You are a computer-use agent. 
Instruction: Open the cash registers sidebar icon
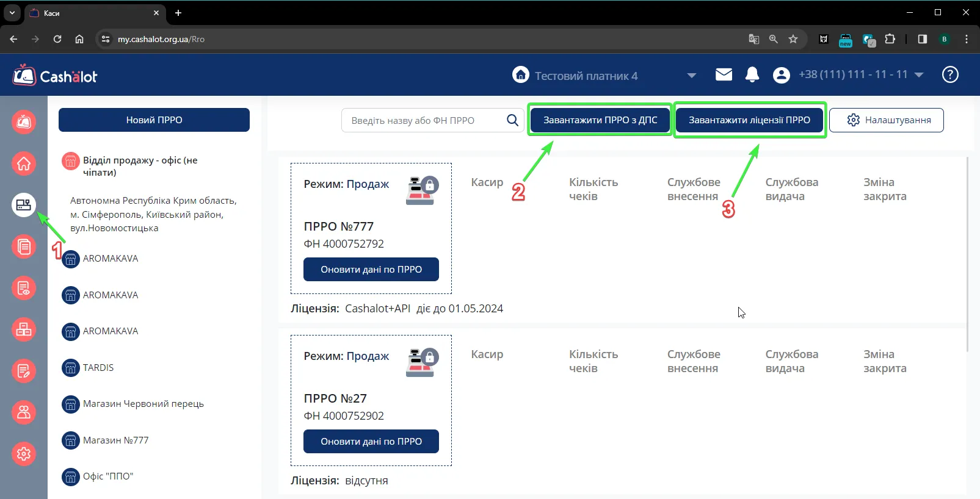tap(24, 205)
